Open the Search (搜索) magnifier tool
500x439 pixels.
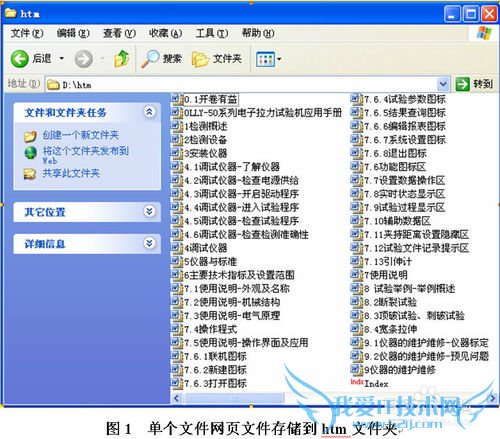point(161,59)
